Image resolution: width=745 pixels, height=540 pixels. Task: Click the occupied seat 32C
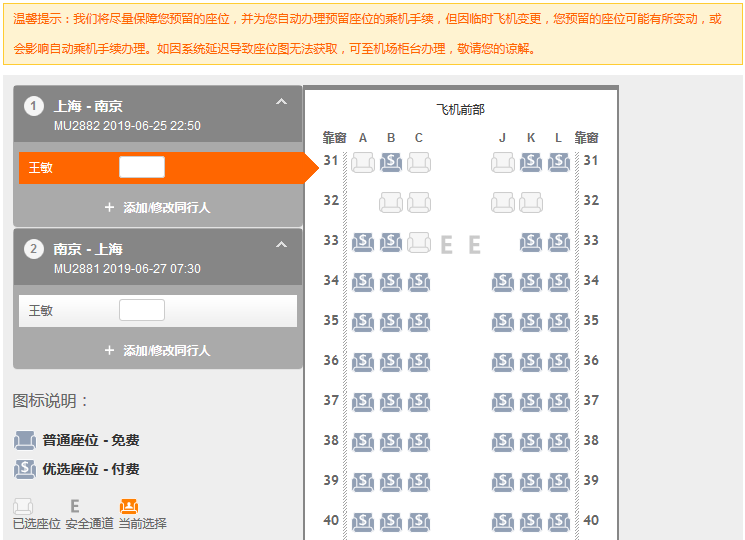(x=419, y=202)
